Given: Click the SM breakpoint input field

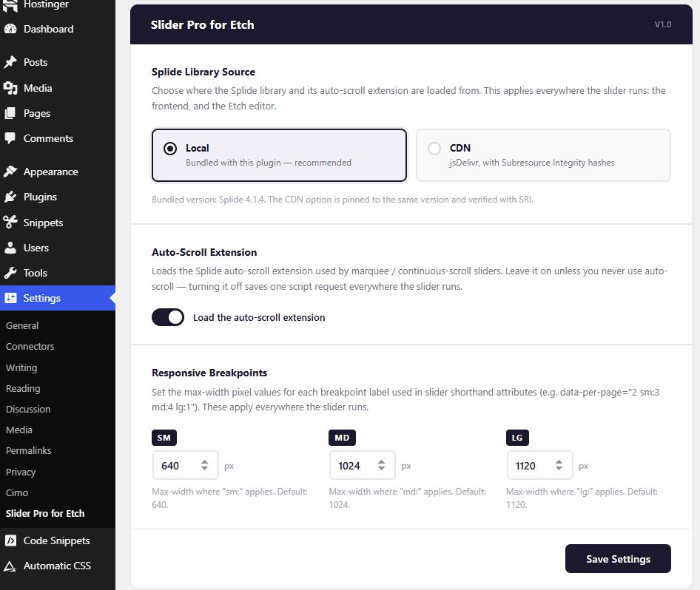Looking at the screenshot, I should click(x=185, y=465).
